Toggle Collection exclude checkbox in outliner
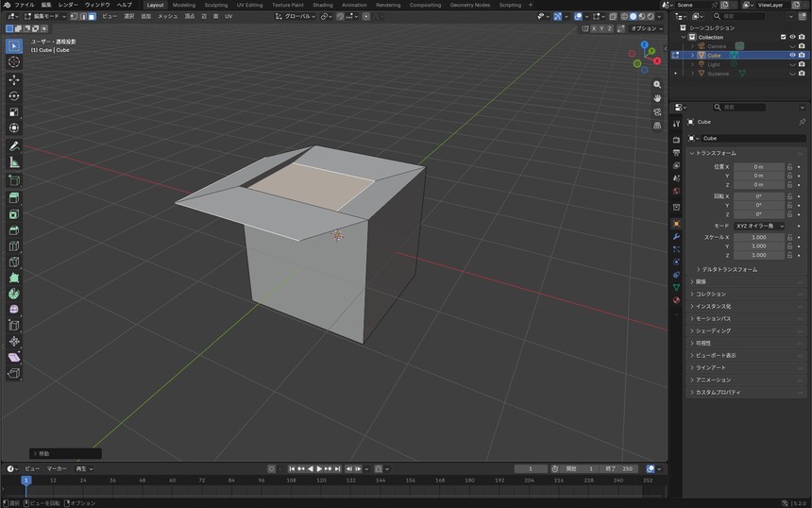Viewport: 812px width, 508px height. pyautogui.click(x=783, y=37)
